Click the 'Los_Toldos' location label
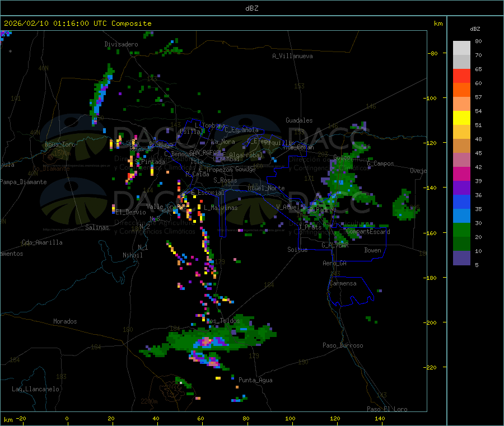 (x=223, y=321)
